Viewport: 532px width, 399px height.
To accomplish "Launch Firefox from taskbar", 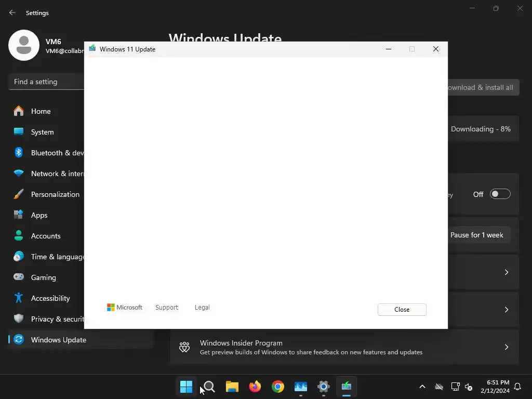I will tap(255, 387).
